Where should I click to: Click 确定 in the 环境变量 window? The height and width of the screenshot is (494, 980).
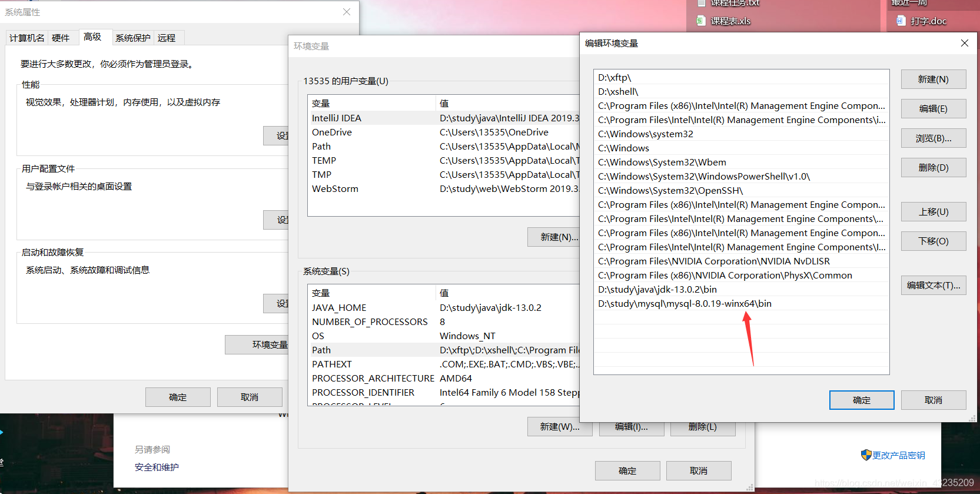click(627, 471)
